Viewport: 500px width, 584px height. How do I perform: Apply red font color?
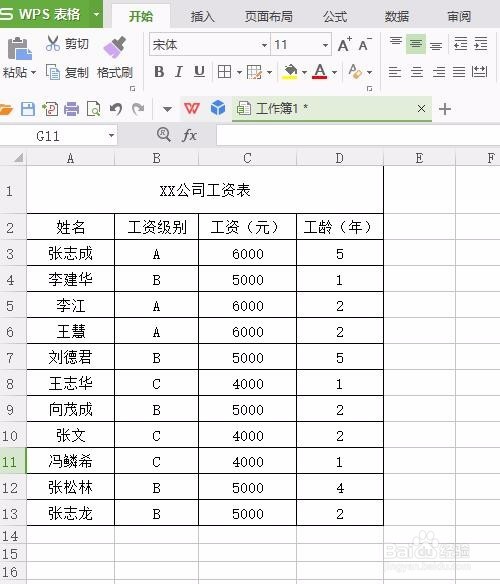click(320, 72)
